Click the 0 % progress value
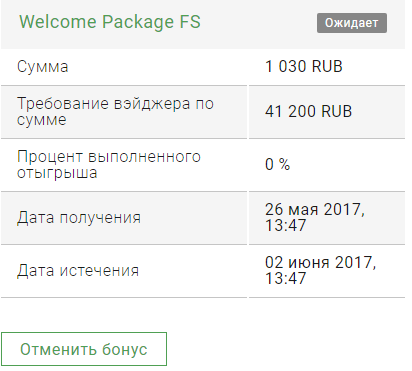This screenshot has height=371, width=412. click(x=277, y=164)
